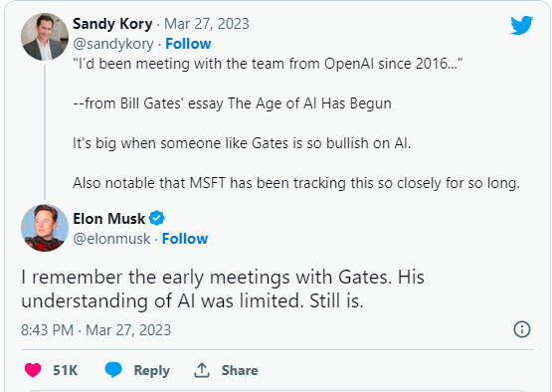This screenshot has width=552, height=392.
Task: Like the tweet with the heart icon
Action: pos(33,370)
